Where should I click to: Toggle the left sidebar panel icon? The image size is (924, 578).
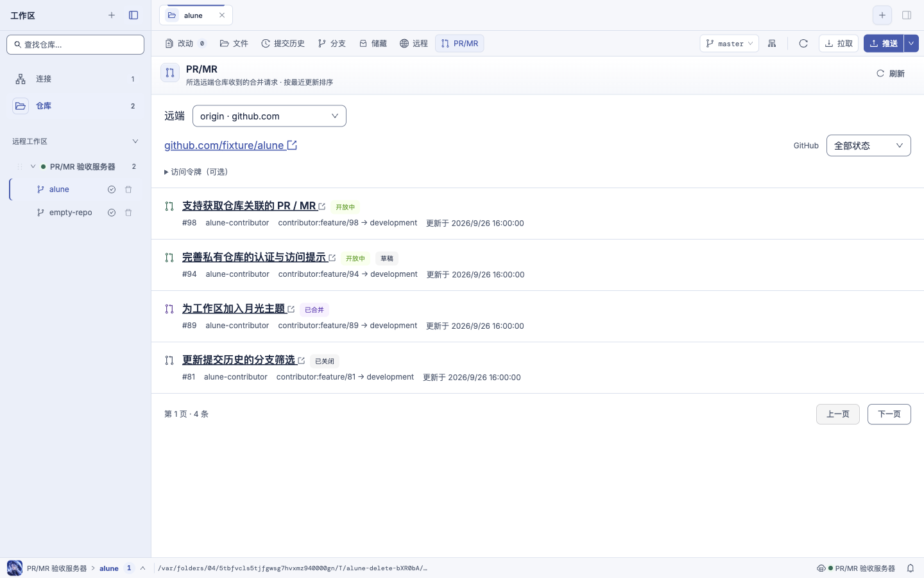point(133,15)
